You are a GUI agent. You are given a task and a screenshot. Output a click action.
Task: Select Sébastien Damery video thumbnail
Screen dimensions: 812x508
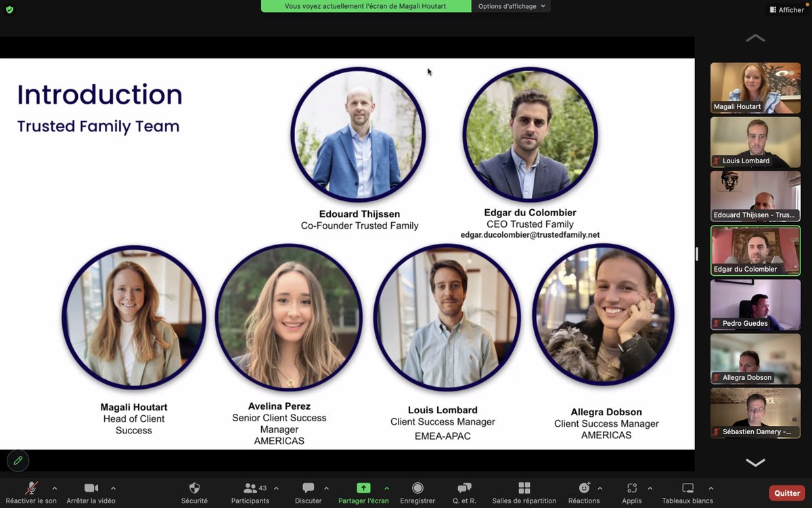755,412
